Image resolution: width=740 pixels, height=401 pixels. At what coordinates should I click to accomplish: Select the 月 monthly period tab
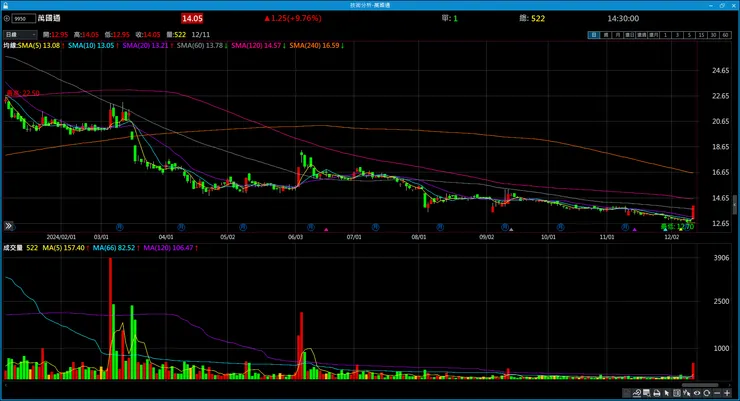(617, 35)
